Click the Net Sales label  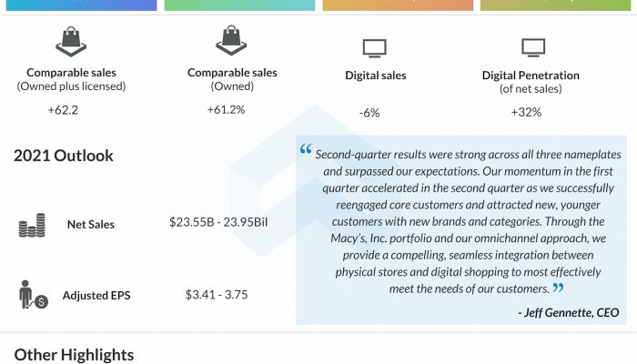[x=90, y=224]
